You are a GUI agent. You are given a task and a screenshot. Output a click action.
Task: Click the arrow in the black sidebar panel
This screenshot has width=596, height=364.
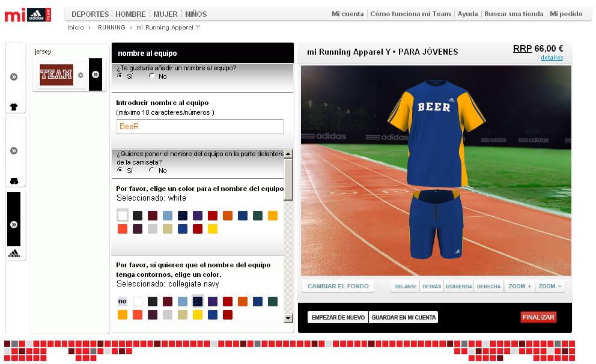point(14,225)
